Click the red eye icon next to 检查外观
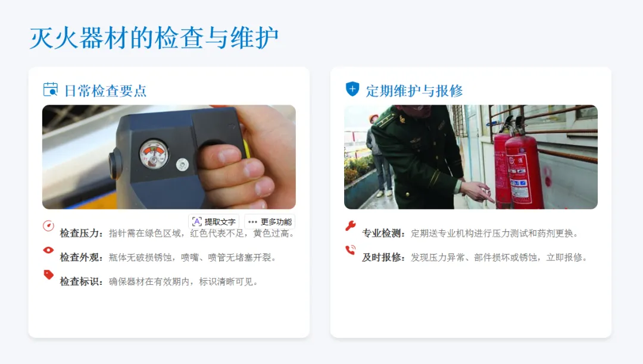The width and height of the screenshot is (643, 364). click(x=48, y=250)
